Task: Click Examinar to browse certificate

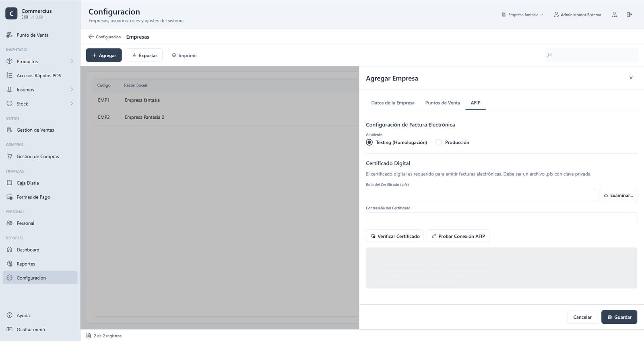Action: point(618,195)
